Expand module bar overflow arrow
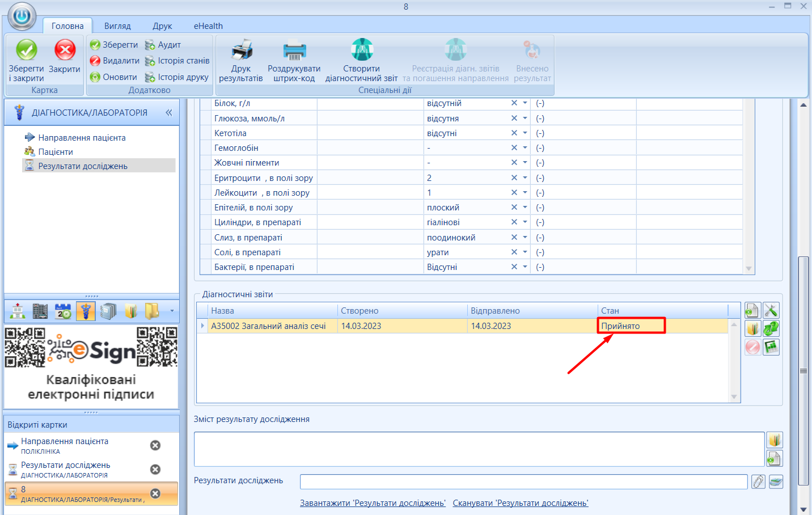 coord(172,311)
